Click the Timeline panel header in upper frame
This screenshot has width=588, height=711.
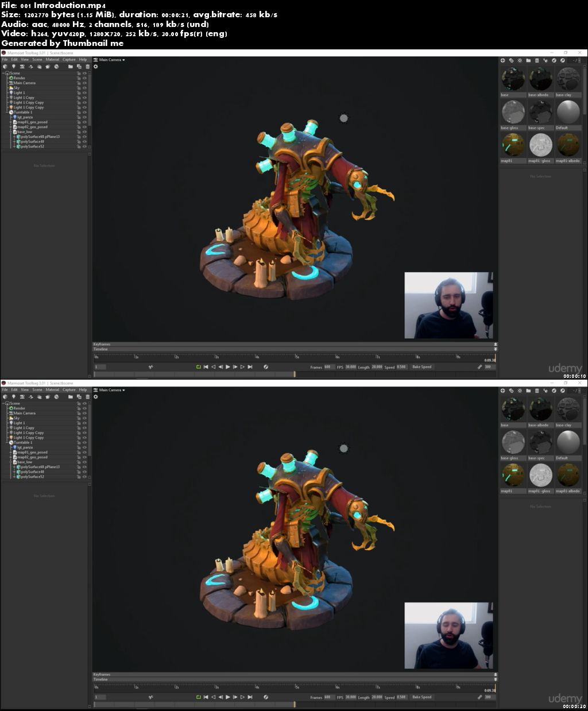coord(295,349)
